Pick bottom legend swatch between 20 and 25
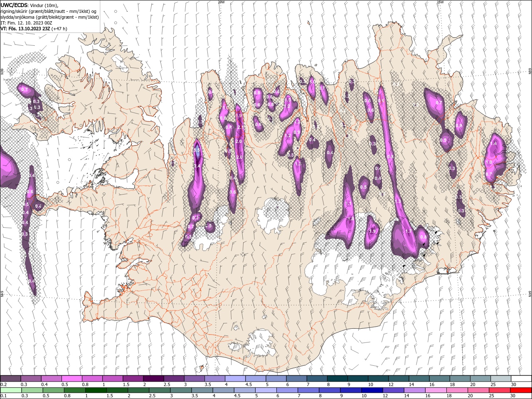Viewport: 532px width, 399px height. point(478,390)
